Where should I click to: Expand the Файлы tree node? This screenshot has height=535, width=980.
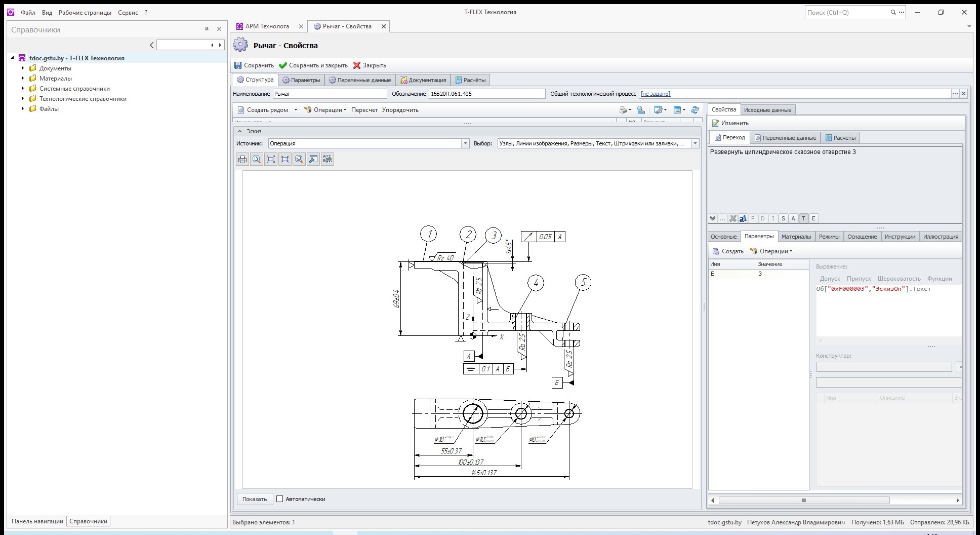click(x=23, y=108)
